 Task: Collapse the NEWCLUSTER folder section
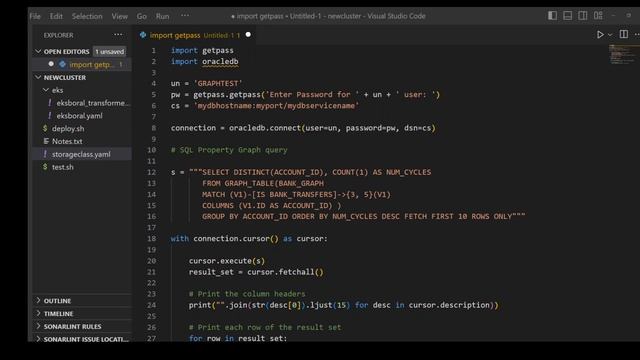point(38,77)
